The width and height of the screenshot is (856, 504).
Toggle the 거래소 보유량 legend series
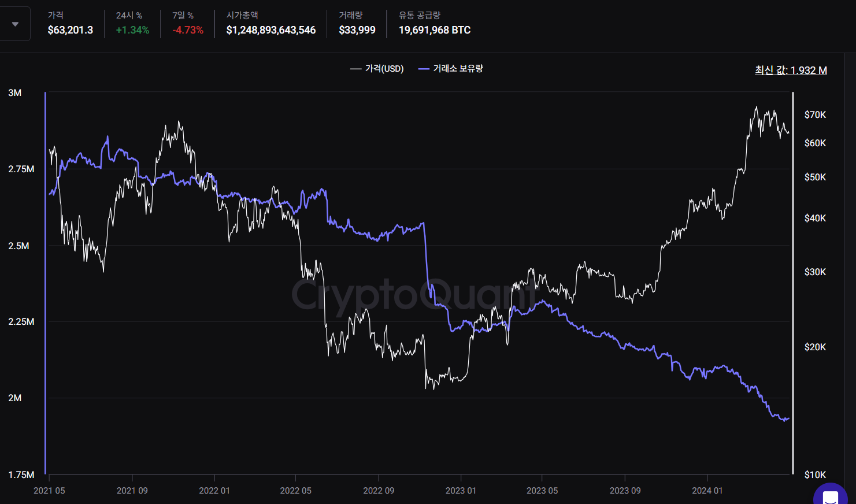pyautogui.click(x=451, y=69)
